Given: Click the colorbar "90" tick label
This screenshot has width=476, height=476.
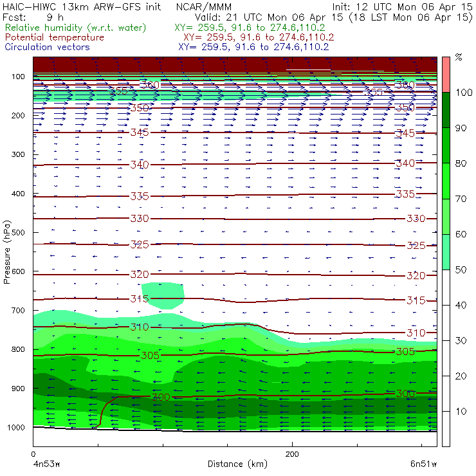Looking at the screenshot, I should coord(461,128).
